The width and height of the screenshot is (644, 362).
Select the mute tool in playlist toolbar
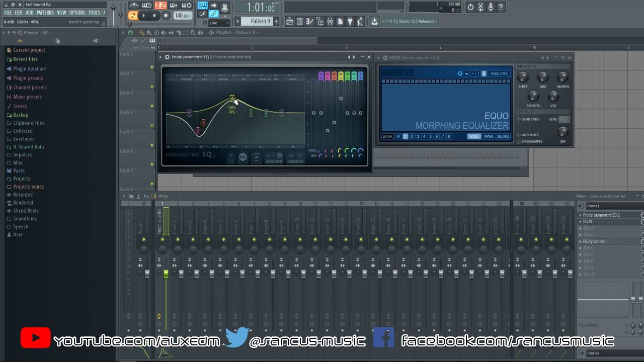tap(164, 33)
